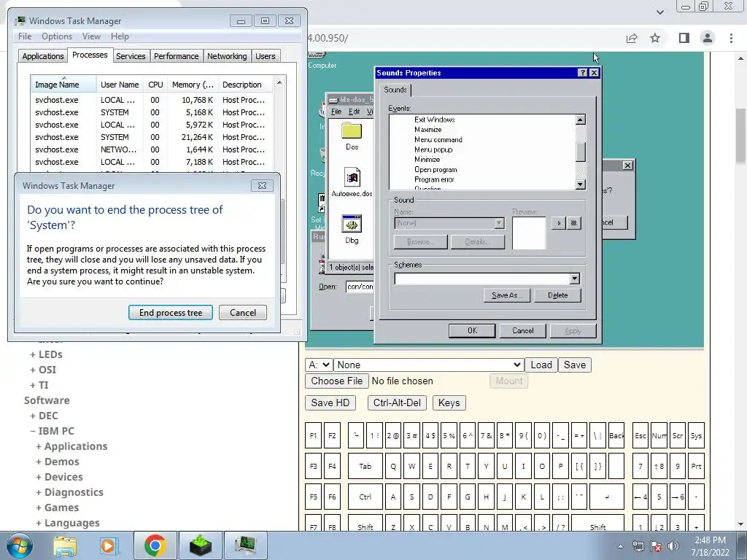Click the Ctrl-Alt-Del button
This screenshot has width=747, height=560.
point(397,402)
